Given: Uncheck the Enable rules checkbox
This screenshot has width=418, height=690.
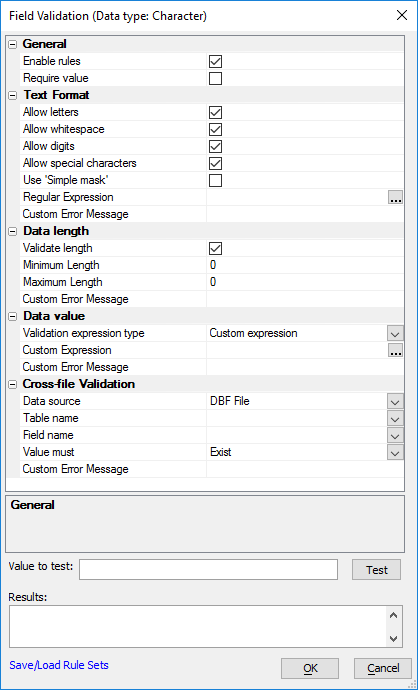Looking at the screenshot, I should click(x=216, y=62).
